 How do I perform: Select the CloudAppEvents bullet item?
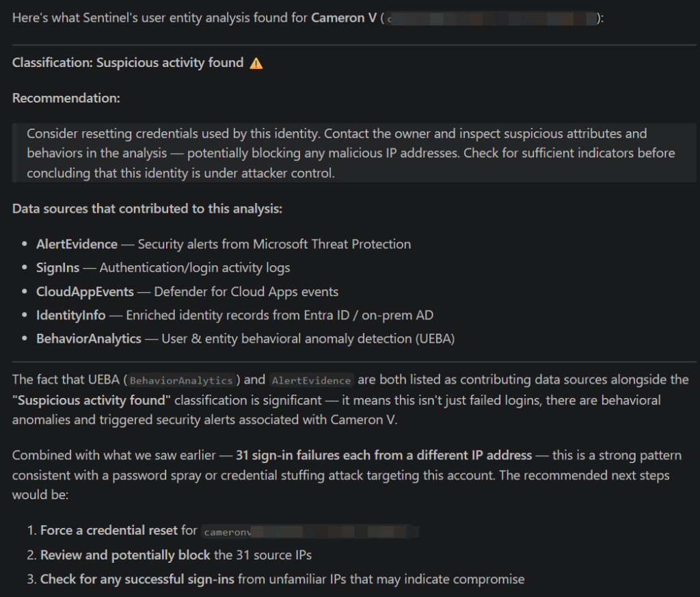[187, 291]
